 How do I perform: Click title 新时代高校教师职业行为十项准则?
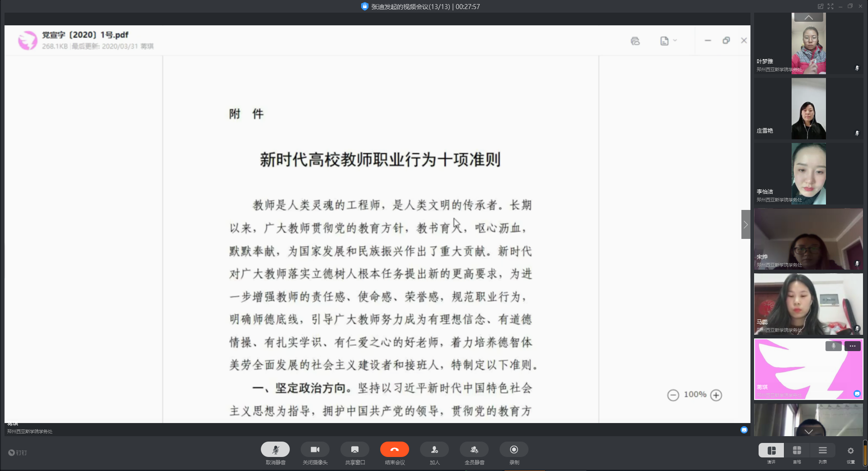[380, 159]
